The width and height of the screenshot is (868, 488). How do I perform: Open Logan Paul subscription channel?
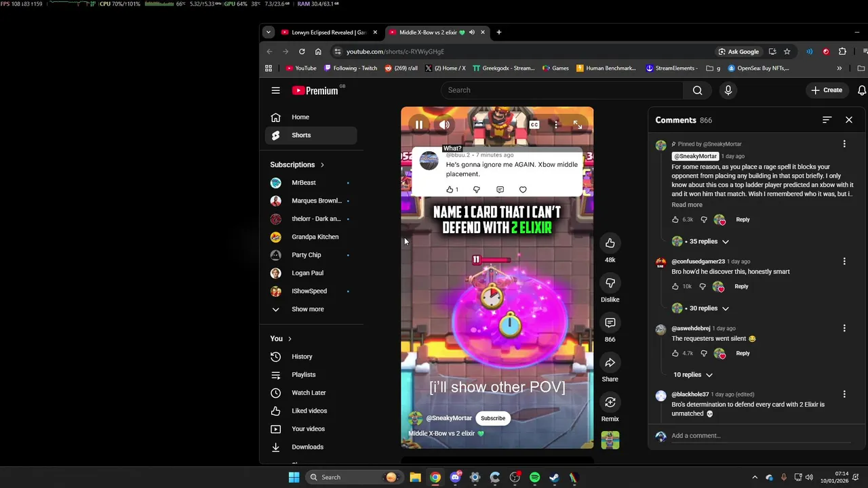(x=311, y=273)
